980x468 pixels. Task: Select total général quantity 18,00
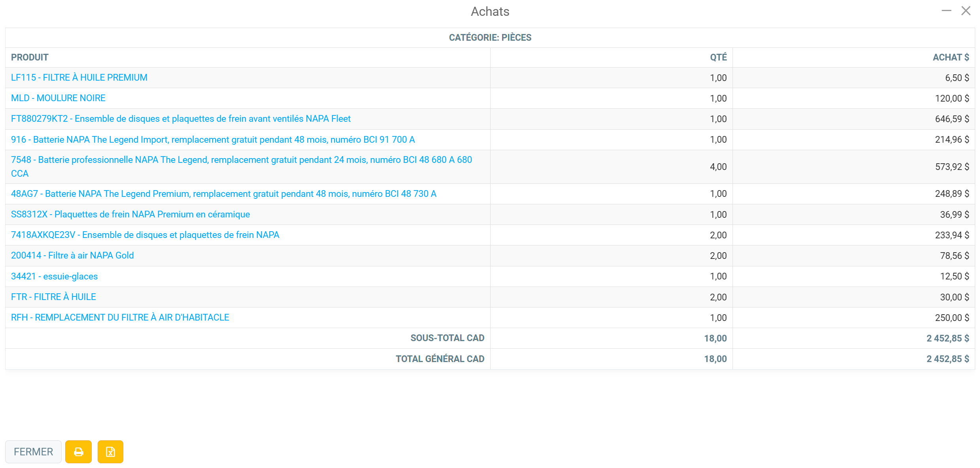tap(715, 359)
